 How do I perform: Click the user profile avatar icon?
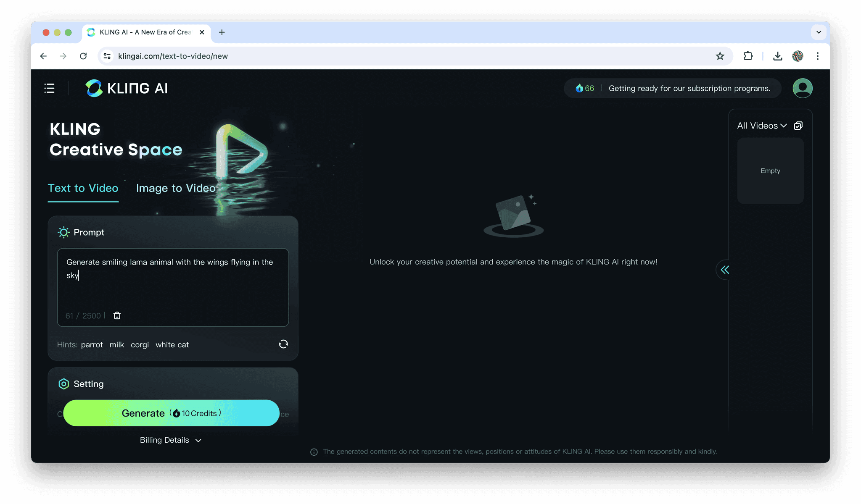click(803, 88)
